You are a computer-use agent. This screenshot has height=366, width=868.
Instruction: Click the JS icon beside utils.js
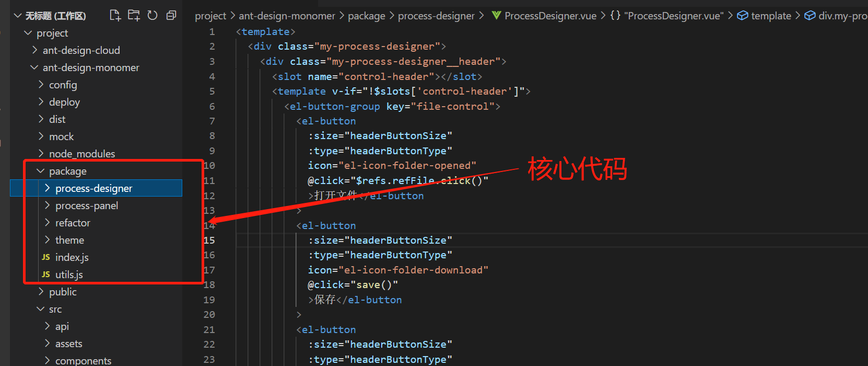(x=46, y=274)
